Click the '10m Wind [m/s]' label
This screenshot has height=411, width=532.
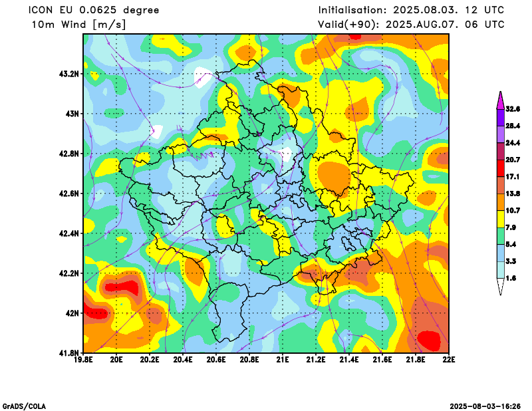coord(78,25)
